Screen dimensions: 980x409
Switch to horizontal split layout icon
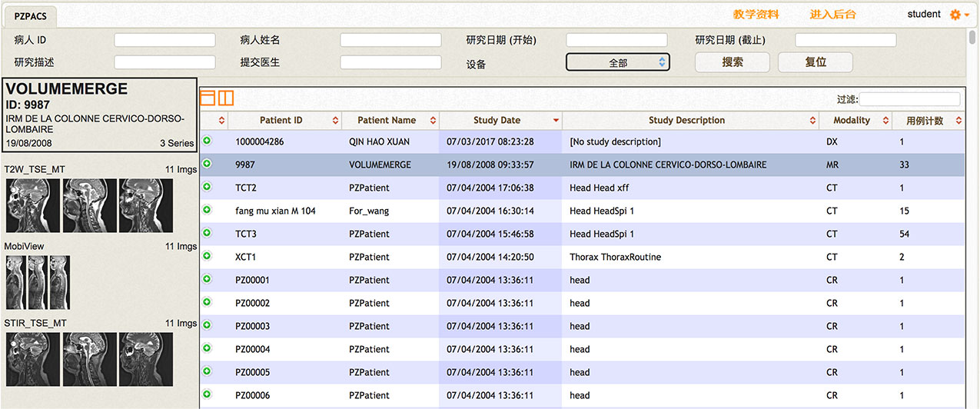click(x=208, y=98)
